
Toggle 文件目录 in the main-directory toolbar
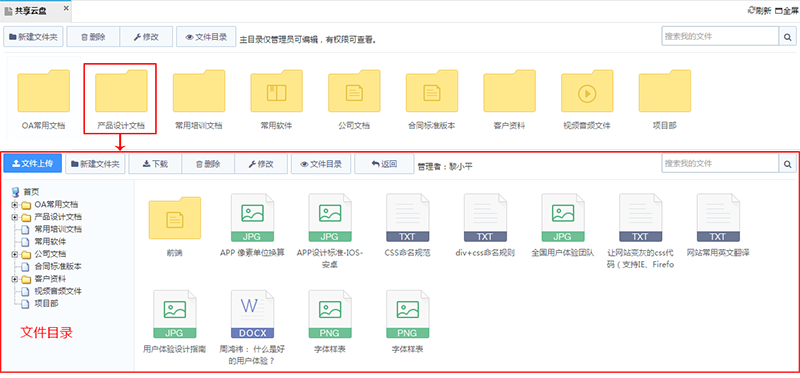206,37
